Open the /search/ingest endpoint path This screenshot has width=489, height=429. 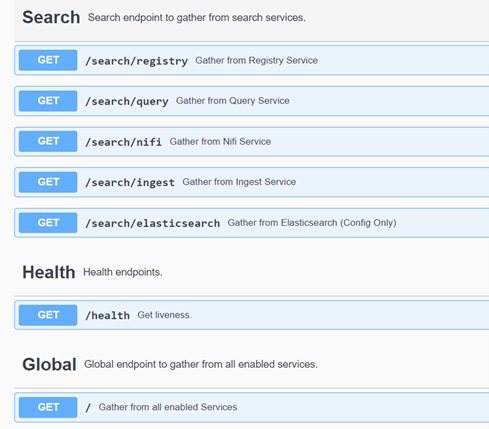point(130,183)
